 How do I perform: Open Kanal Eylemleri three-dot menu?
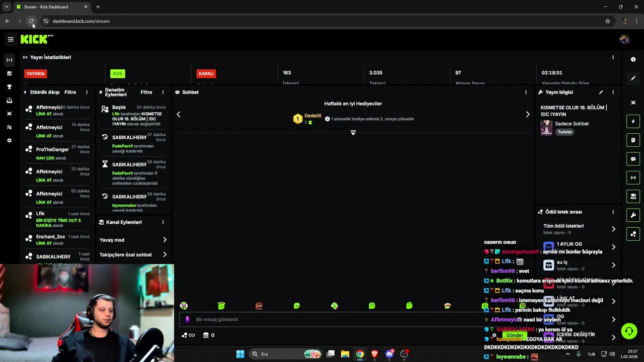tap(163, 222)
